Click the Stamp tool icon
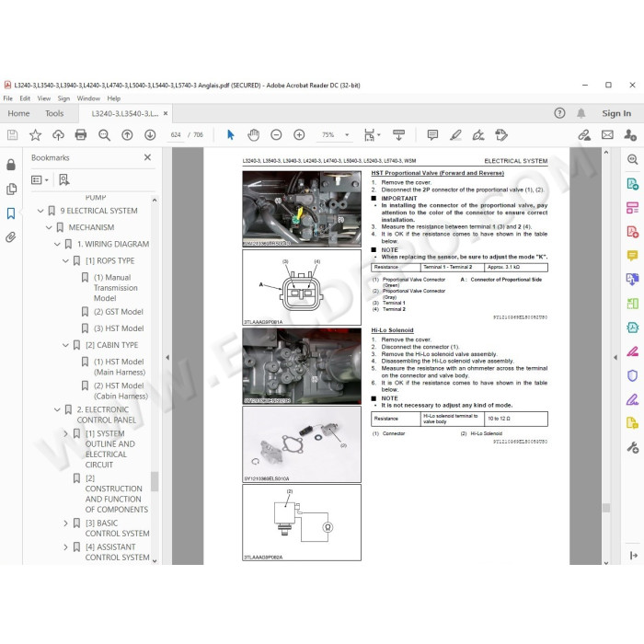This screenshot has height=644, width=644. (501, 134)
